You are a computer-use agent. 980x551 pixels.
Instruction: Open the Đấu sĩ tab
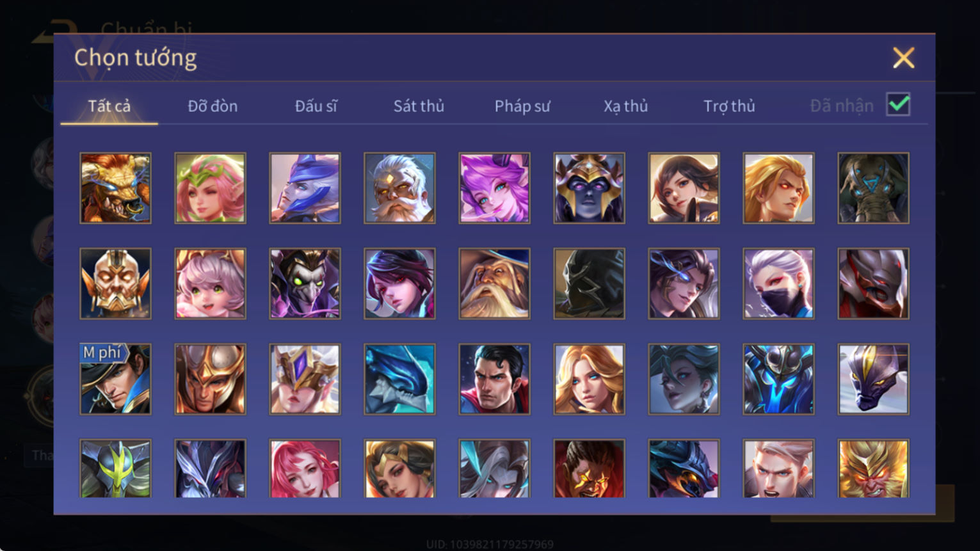click(316, 106)
